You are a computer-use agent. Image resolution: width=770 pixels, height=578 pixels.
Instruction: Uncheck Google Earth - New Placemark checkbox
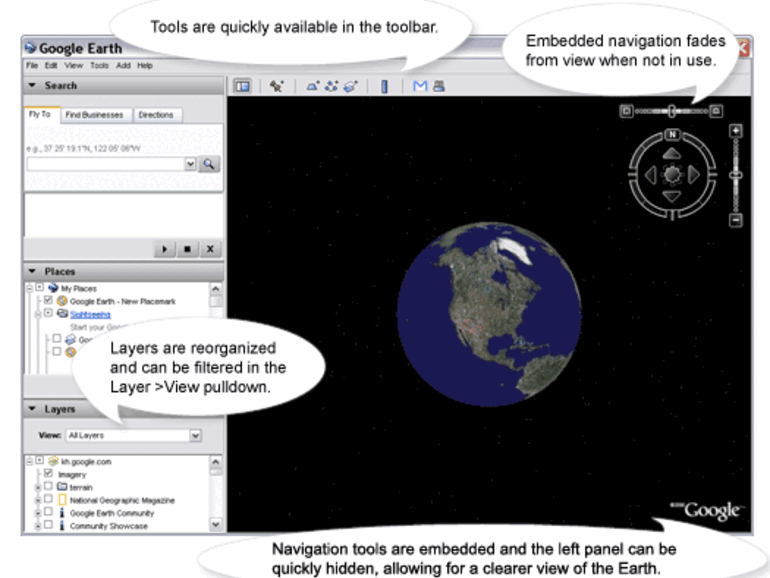point(48,300)
